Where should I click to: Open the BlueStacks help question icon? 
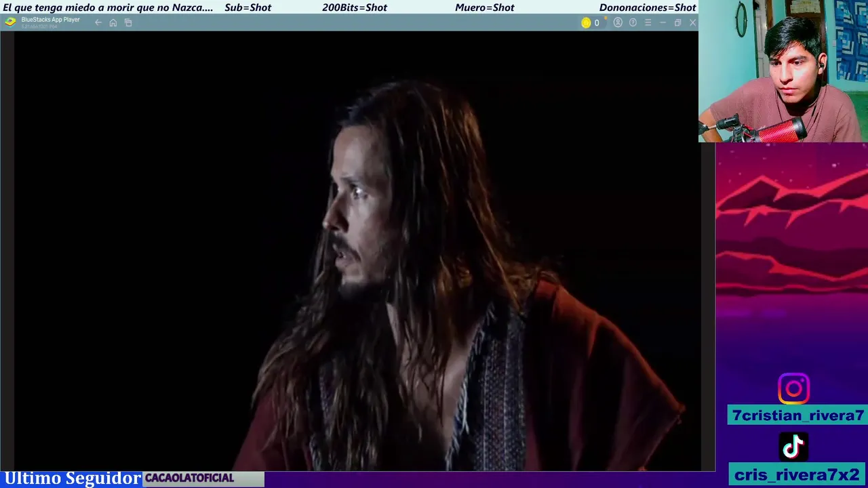[633, 22]
